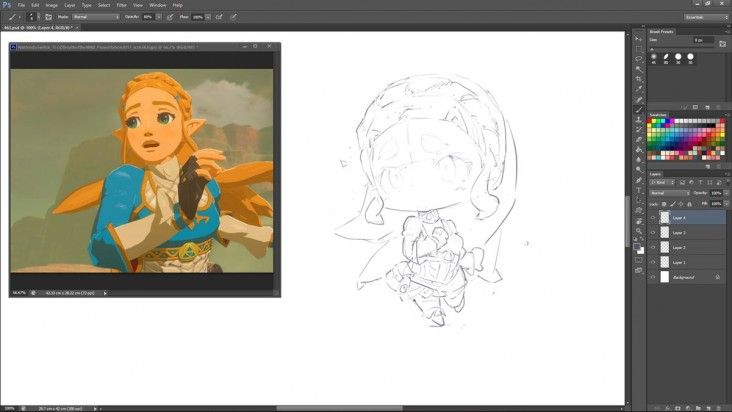Select the Lasso tool
The width and height of the screenshot is (732, 412).
point(638,58)
